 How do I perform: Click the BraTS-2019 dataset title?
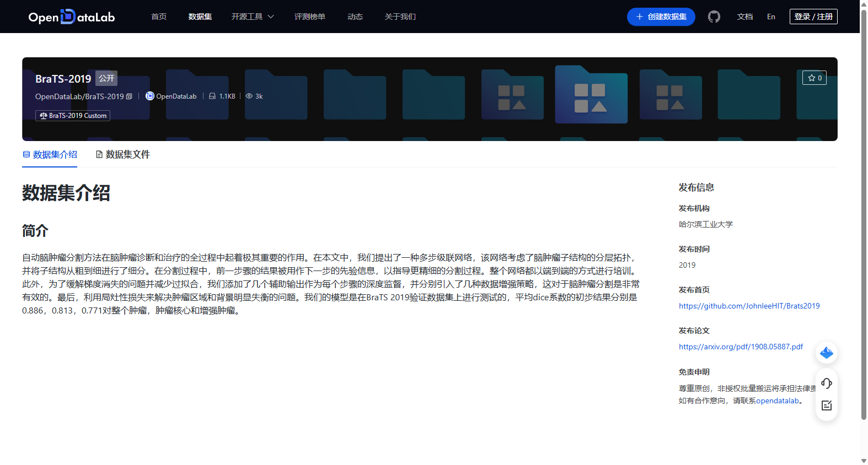(63, 79)
